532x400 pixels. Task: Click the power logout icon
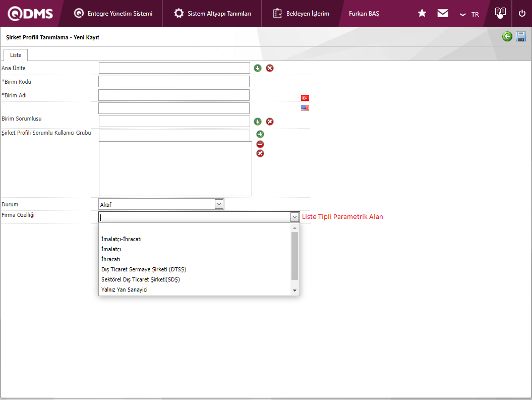click(522, 14)
